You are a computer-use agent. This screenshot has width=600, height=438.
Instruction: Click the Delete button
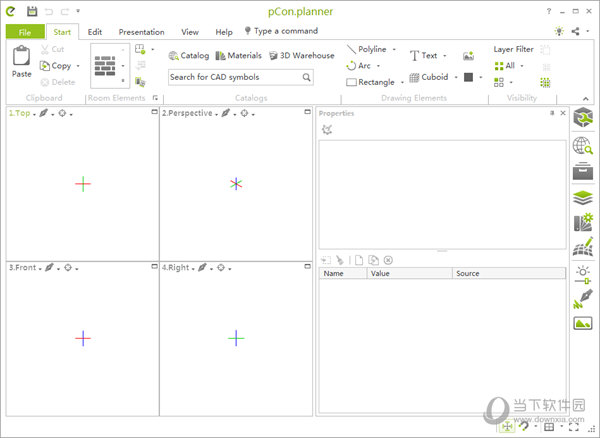click(58, 82)
